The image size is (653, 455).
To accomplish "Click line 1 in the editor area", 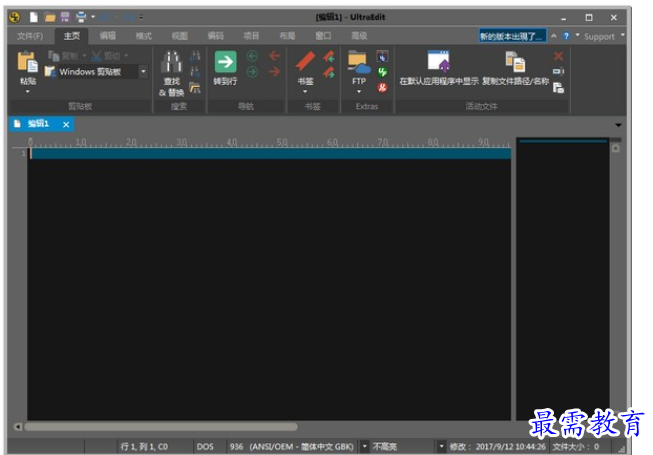I will (x=271, y=154).
